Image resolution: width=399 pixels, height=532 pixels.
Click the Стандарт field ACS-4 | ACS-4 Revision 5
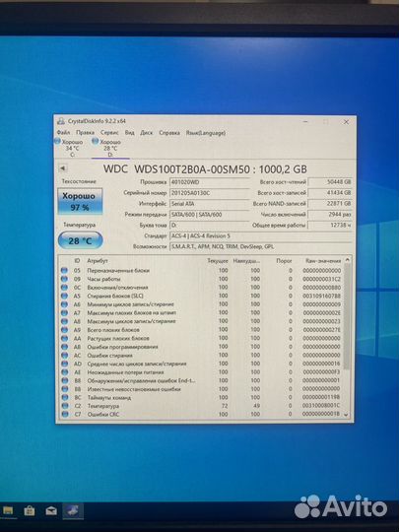[x=260, y=235]
